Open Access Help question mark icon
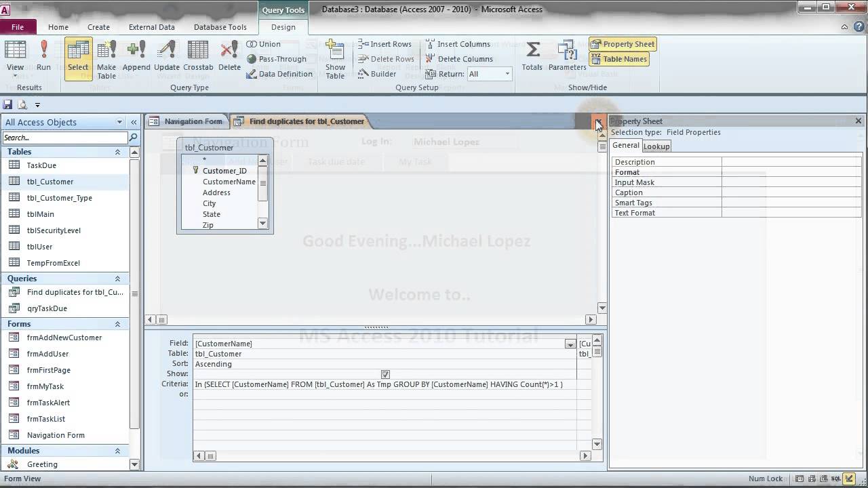 [x=858, y=27]
